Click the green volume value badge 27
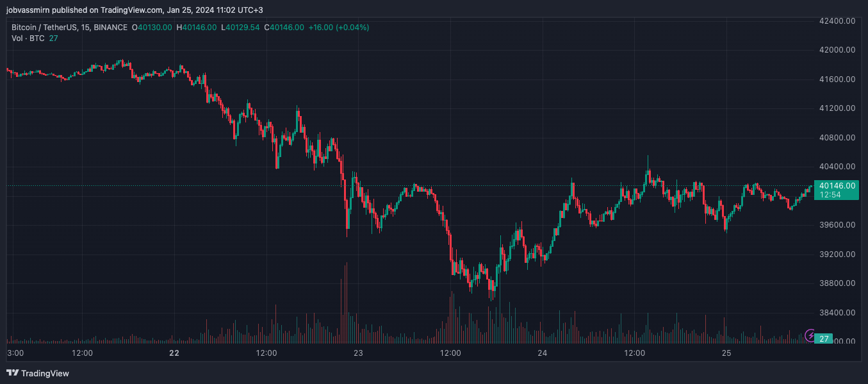This screenshot has width=868, height=384. click(x=824, y=338)
